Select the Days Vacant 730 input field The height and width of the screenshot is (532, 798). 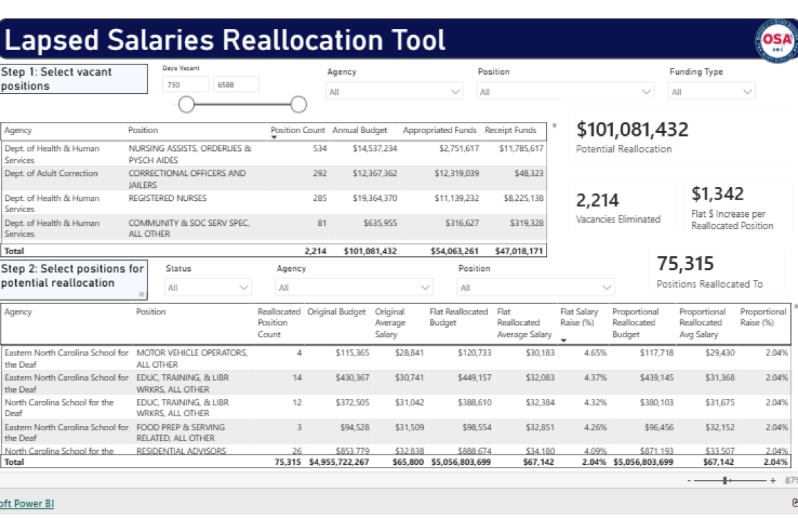point(186,85)
